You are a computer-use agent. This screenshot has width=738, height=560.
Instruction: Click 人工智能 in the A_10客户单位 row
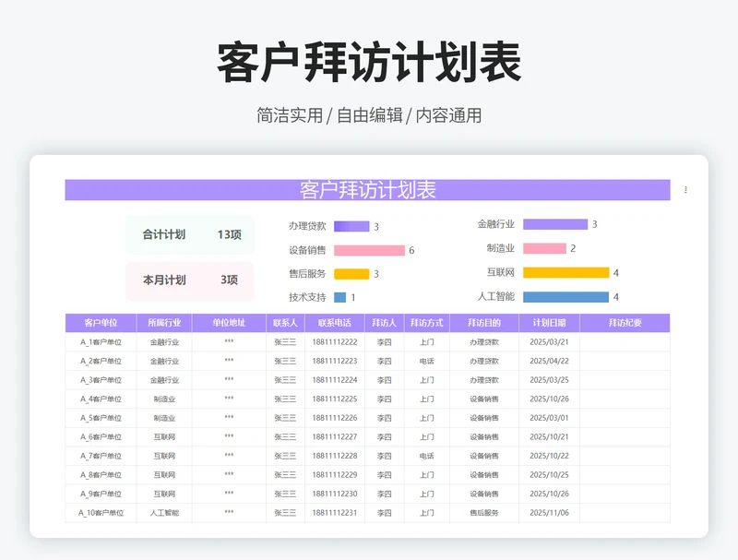[164, 513]
